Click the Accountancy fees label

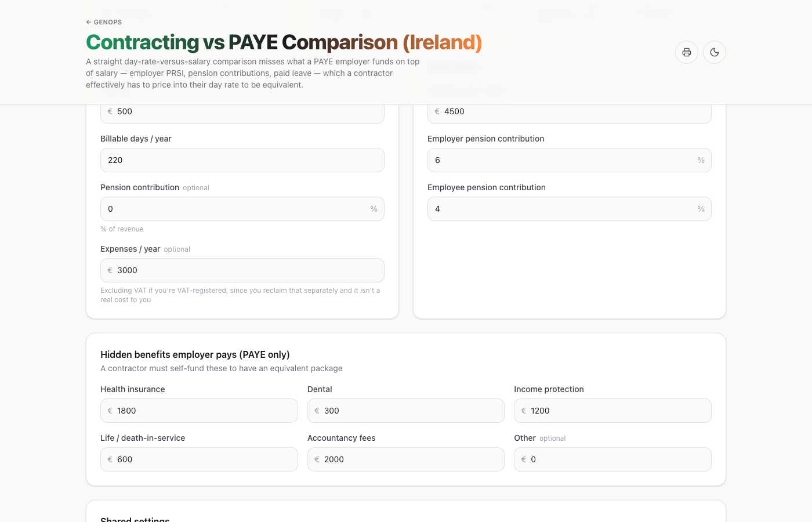pos(342,438)
